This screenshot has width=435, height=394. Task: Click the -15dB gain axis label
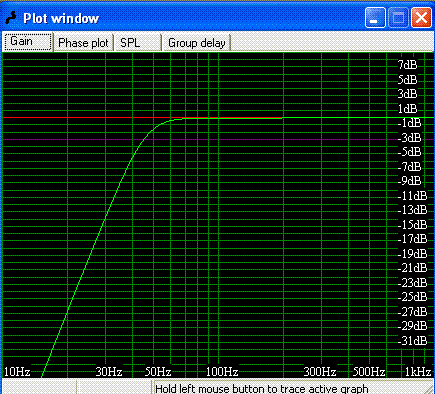pyautogui.click(x=412, y=224)
